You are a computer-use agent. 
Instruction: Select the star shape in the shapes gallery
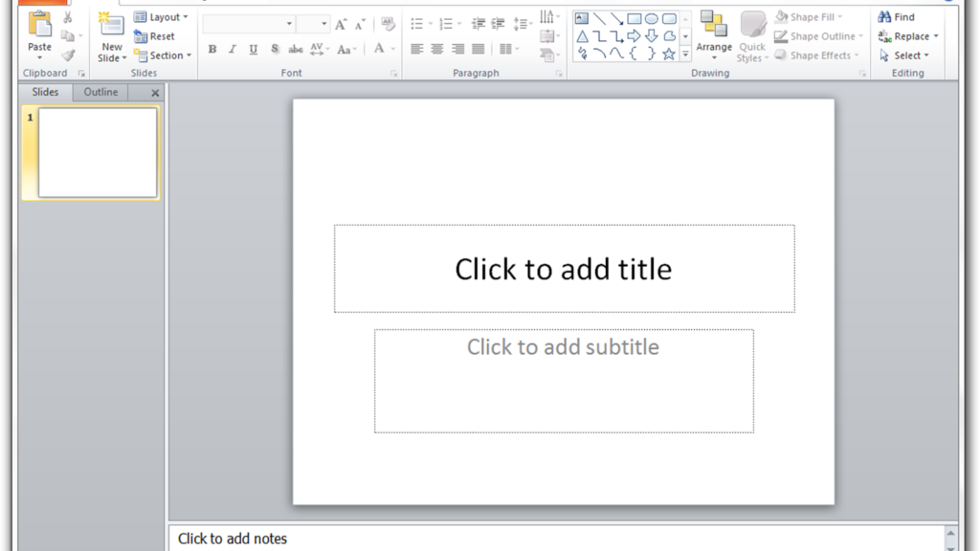(668, 53)
